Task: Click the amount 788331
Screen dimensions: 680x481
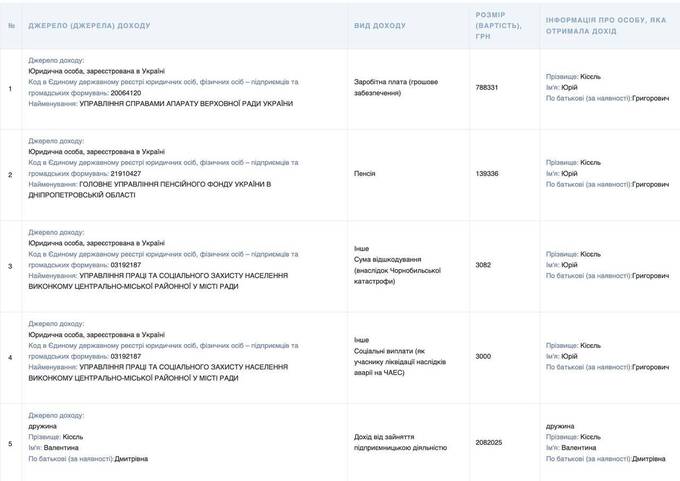Action: click(487, 88)
